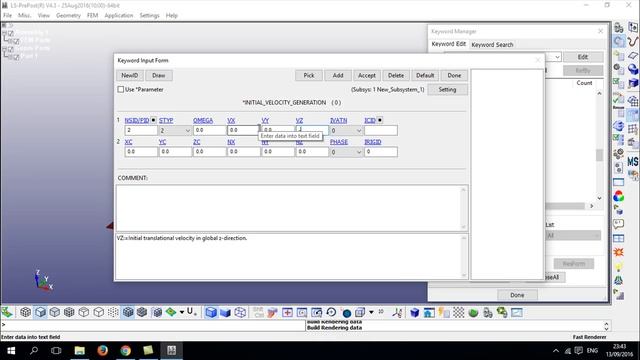
Task: Open the FEM menu
Action: [x=92, y=15]
